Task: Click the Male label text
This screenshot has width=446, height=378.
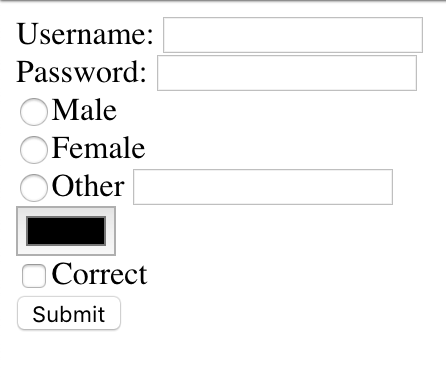Action: coord(84,110)
